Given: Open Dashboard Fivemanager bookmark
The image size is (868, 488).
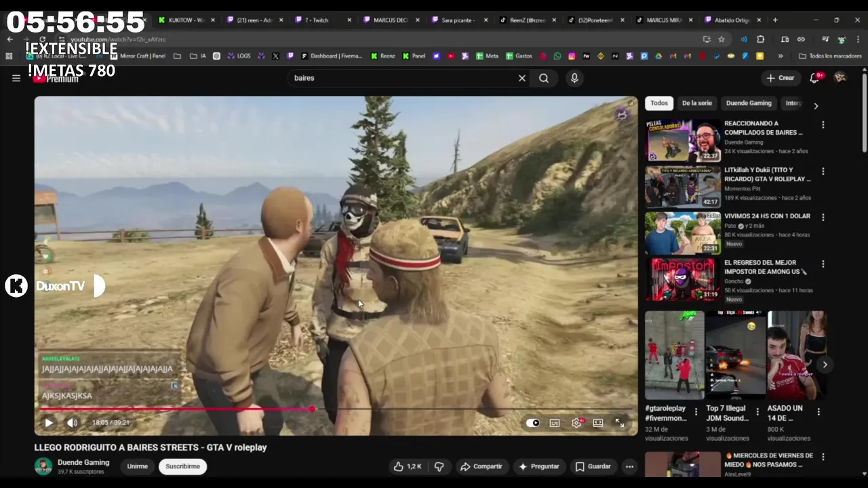Looking at the screenshot, I should pos(332,56).
